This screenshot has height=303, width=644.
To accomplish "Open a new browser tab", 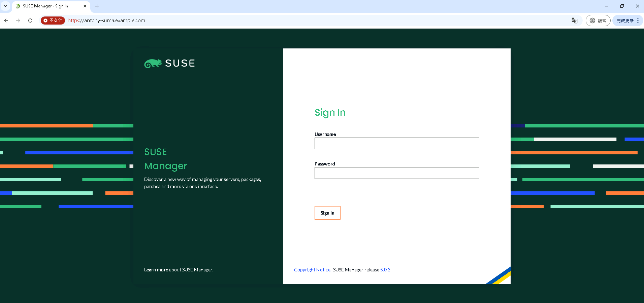I will click(x=97, y=6).
